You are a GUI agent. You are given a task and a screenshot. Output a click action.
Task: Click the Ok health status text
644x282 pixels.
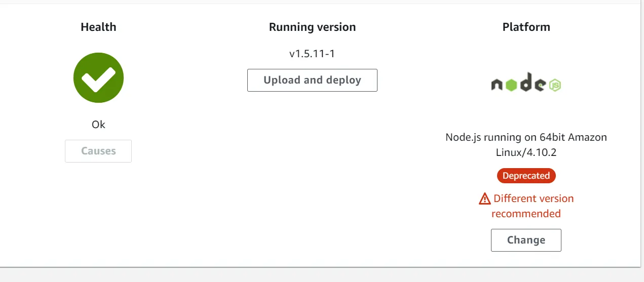[98, 125]
